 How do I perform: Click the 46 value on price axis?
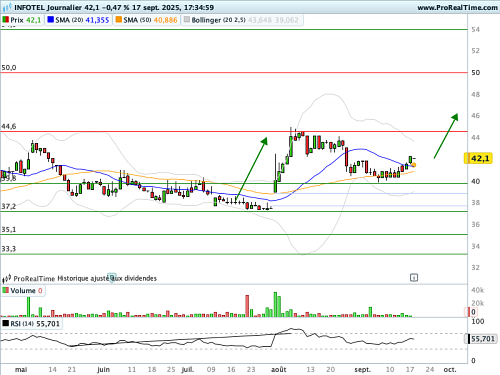[476, 116]
